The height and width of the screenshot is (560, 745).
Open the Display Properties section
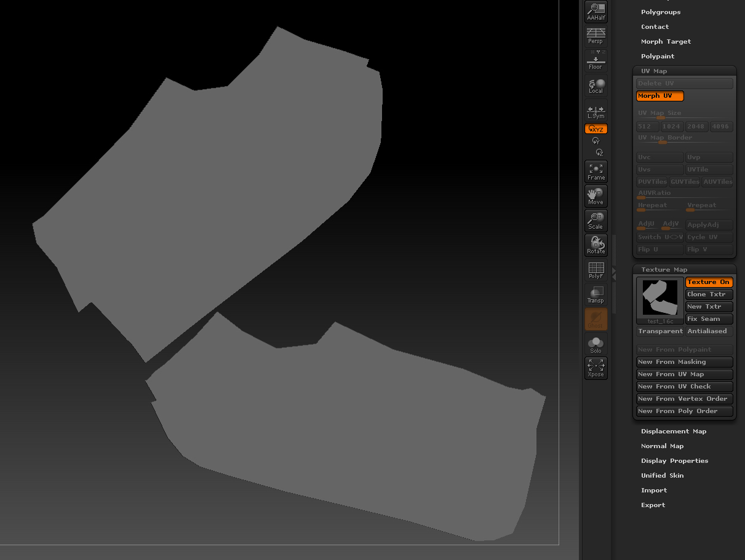tap(674, 460)
